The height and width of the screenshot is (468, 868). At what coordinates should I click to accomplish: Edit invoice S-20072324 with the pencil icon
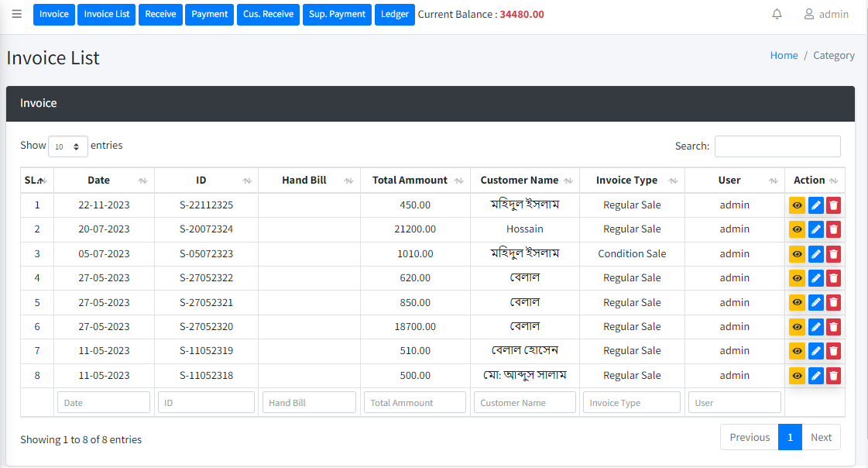pos(815,229)
